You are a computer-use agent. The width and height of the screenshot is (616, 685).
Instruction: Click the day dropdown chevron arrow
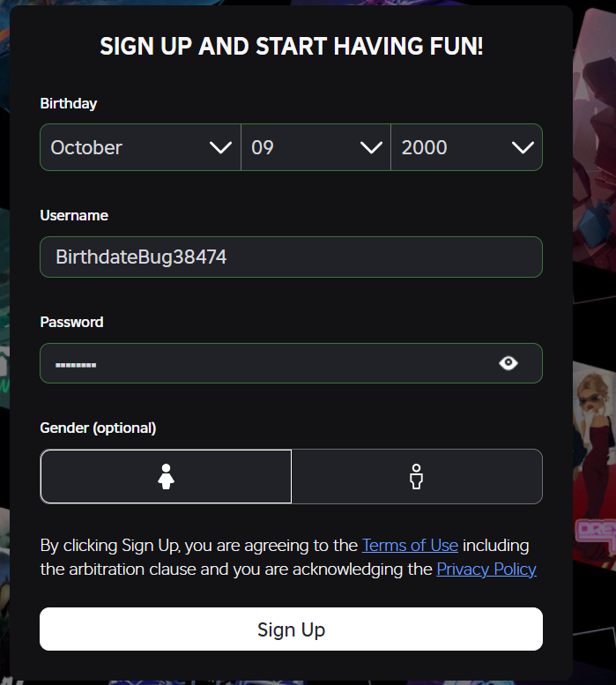(x=371, y=147)
